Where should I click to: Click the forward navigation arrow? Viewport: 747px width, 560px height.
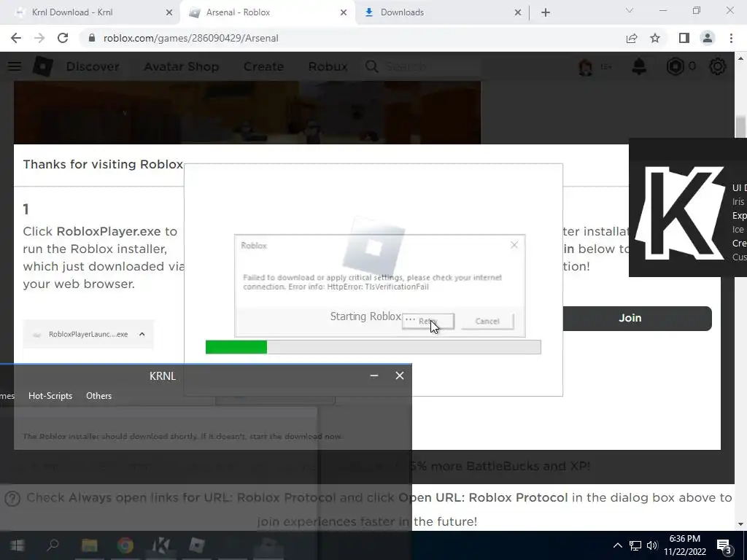39,38
